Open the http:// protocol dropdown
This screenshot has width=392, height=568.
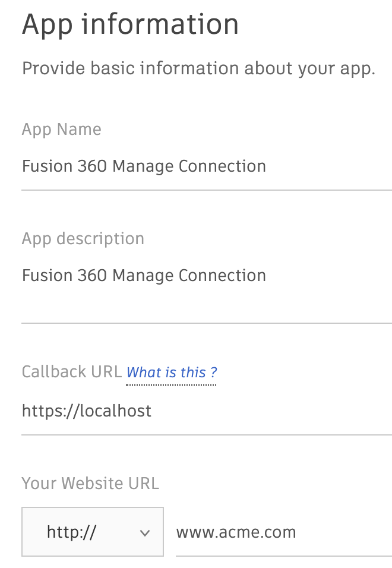pos(93,532)
